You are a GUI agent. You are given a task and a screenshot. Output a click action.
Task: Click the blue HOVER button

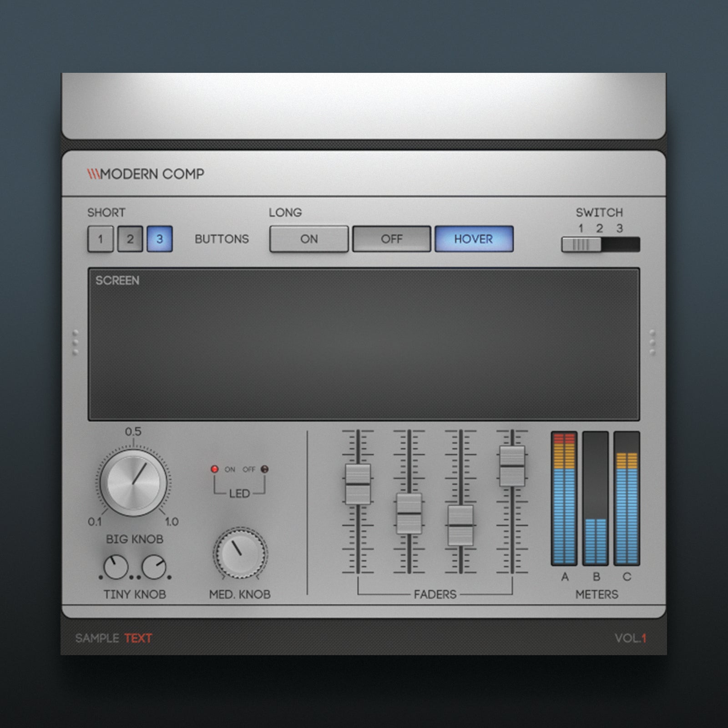(474, 239)
